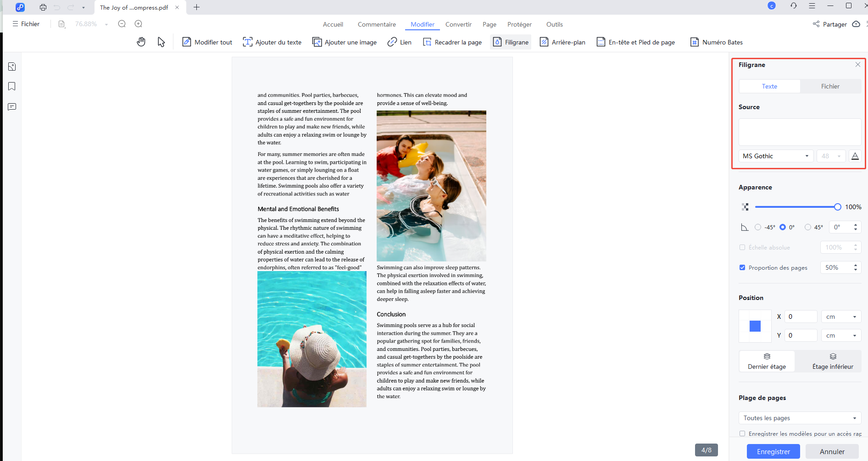
Task: Open the comments sidebar panel
Action: click(12, 107)
